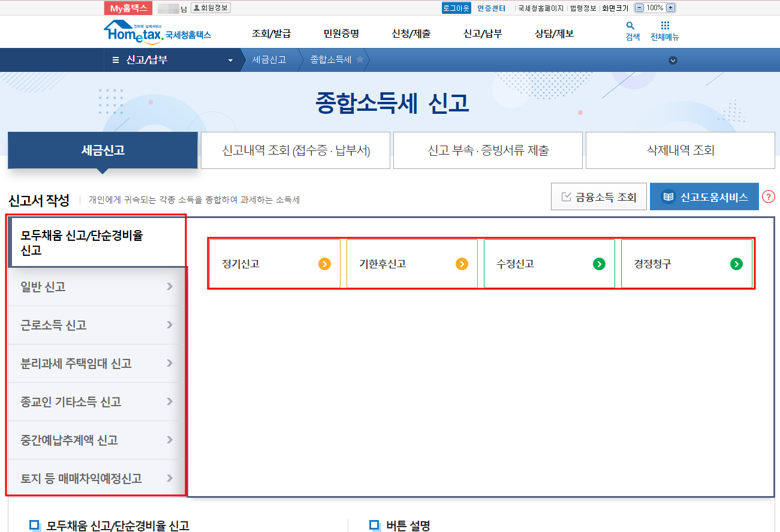Open the 전체메뉴 grid icon
The image size is (780, 532).
pos(665,26)
